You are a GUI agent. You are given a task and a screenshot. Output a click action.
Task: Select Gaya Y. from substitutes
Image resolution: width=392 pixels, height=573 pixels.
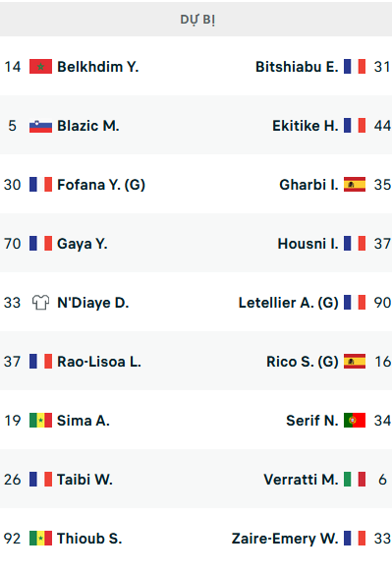point(83,244)
